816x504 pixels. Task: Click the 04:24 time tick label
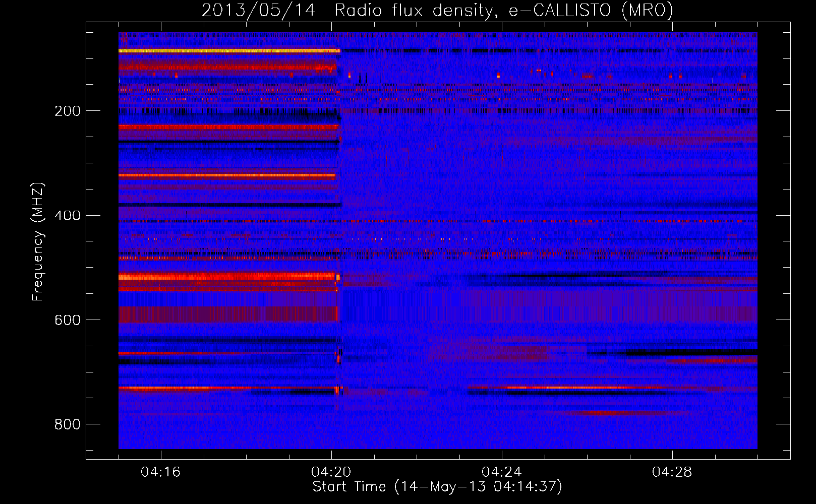click(x=502, y=472)
